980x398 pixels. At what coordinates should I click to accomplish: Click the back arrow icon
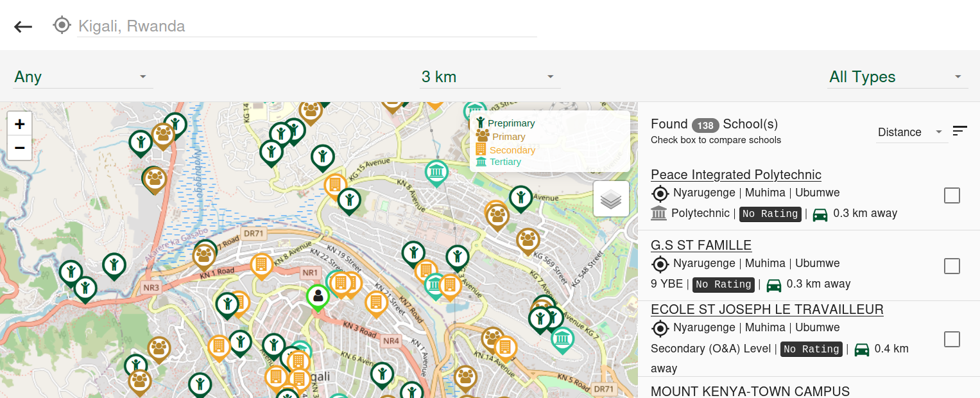click(x=23, y=26)
